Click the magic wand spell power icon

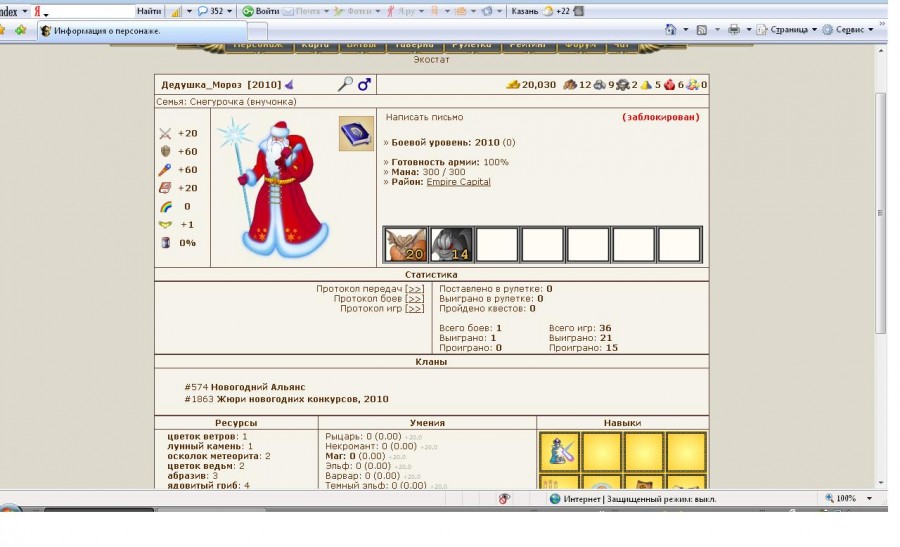[x=165, y=170]
